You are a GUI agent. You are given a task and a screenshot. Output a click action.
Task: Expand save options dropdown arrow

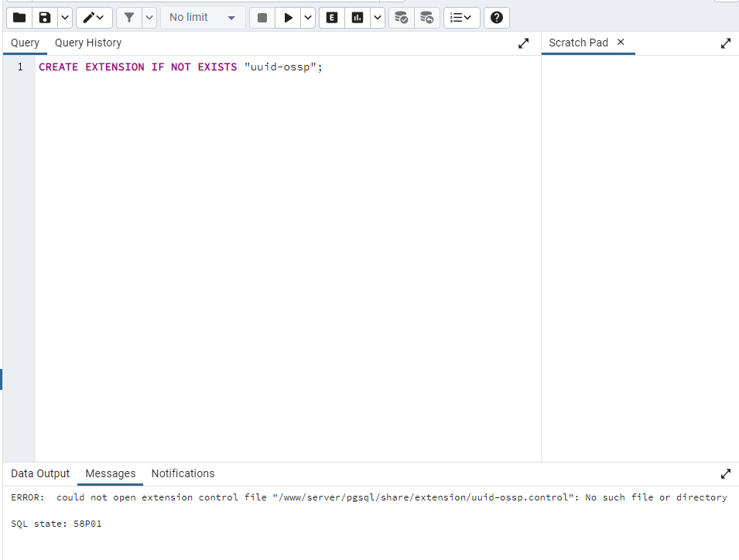65,18
